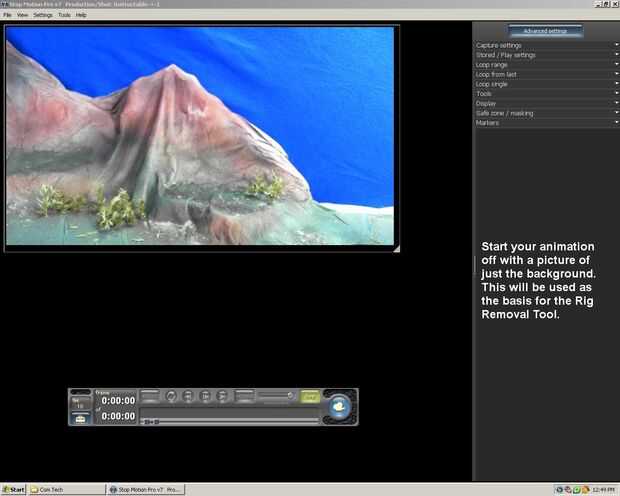
Task: Switch to Stop Motion Pro taskbar item
Action: (x=146, y=490)
